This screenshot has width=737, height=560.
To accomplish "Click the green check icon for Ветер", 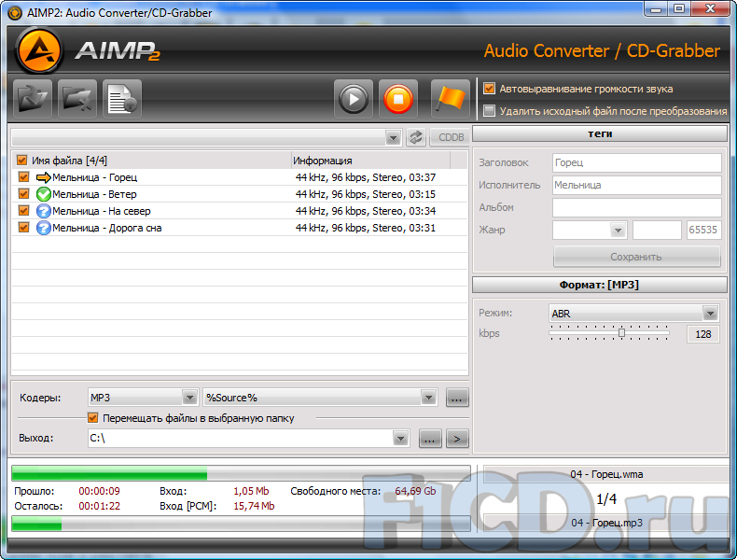I will coord(44,194).
